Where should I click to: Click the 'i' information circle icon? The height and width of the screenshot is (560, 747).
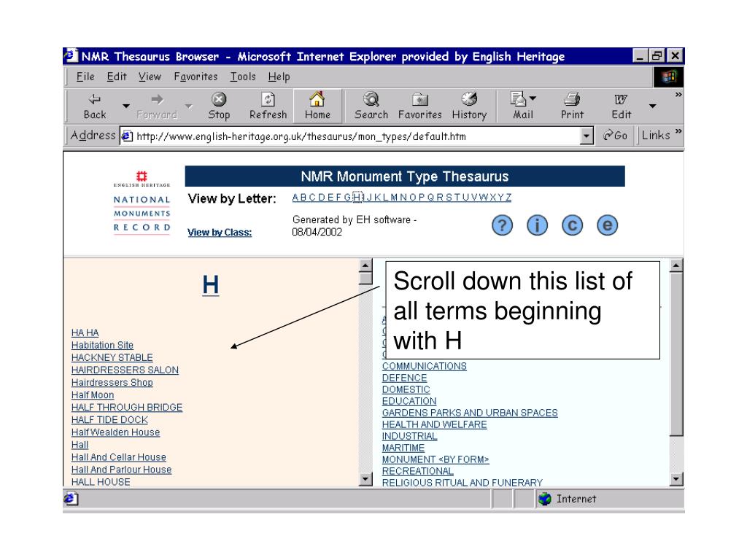pos(537,225)
